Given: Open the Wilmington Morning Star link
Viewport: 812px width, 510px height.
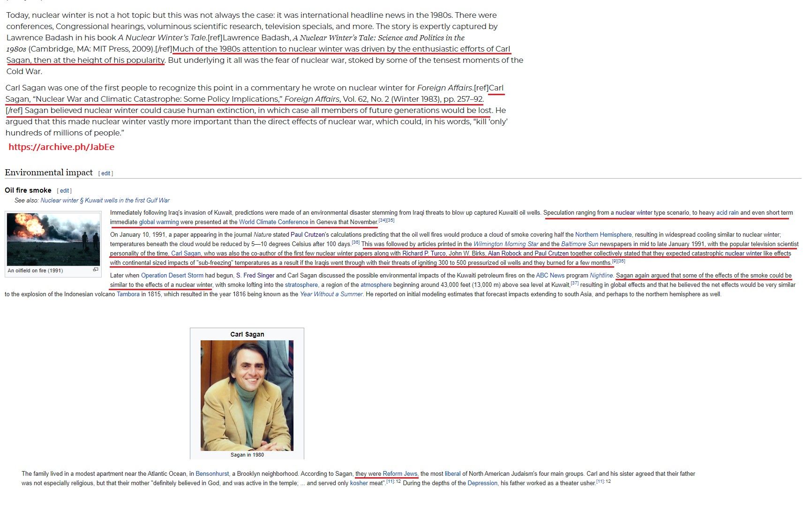Looking at the screenshot, I should (x=506, y=244).
